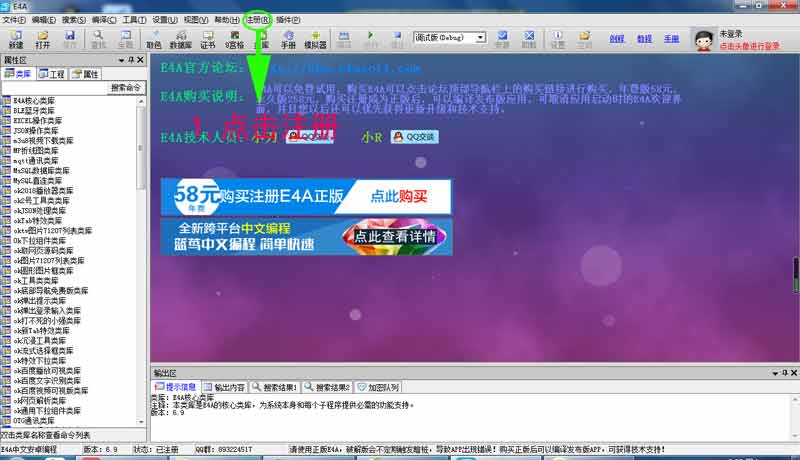Screen dimensions: 800x460
Task: Open the 文件(F) menu
Action: [14, 20]
